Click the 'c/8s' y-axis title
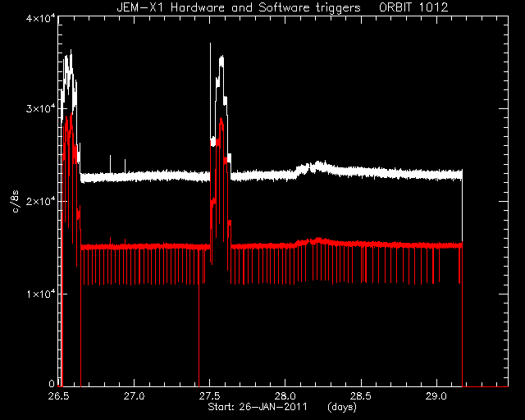The width and height of the screenshot is (525, 420). (16, 201)
